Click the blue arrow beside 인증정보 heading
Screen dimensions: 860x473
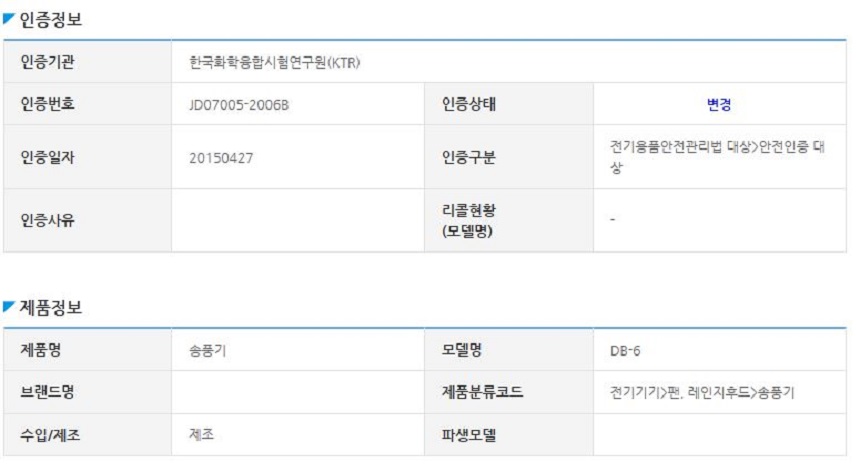pyautogui.click(x=8, y=19)
